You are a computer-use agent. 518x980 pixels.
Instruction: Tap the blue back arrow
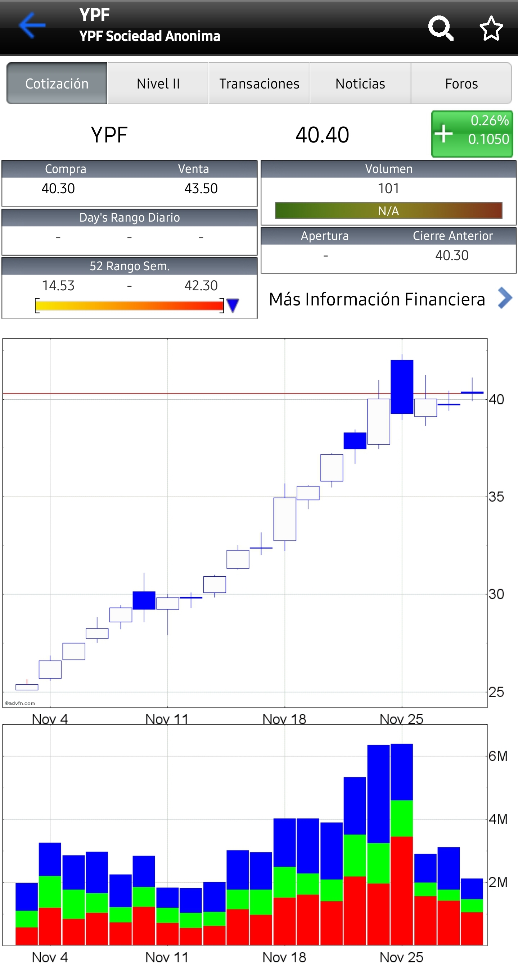pos(32,25)
